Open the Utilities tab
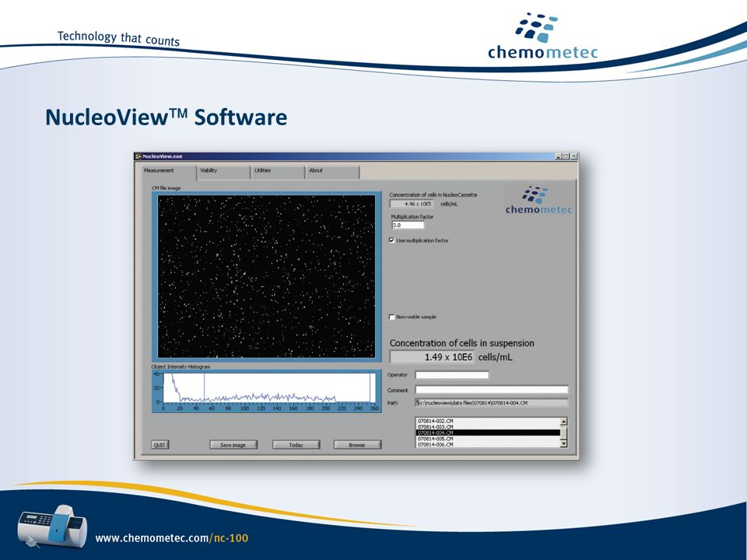The width and height of the screenshot is (747, 560). (x=277, y=171)
